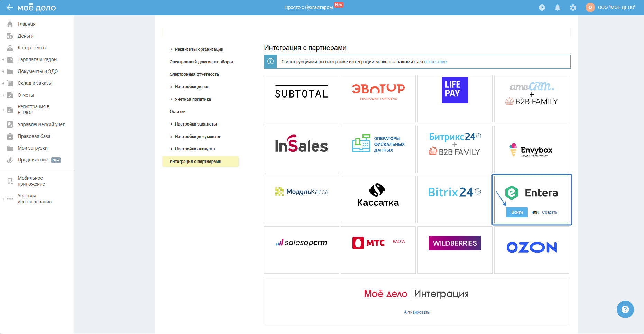Click the Зарплата и кадры icon
Viewport: 644px width, 334px height.
point(10,59)
